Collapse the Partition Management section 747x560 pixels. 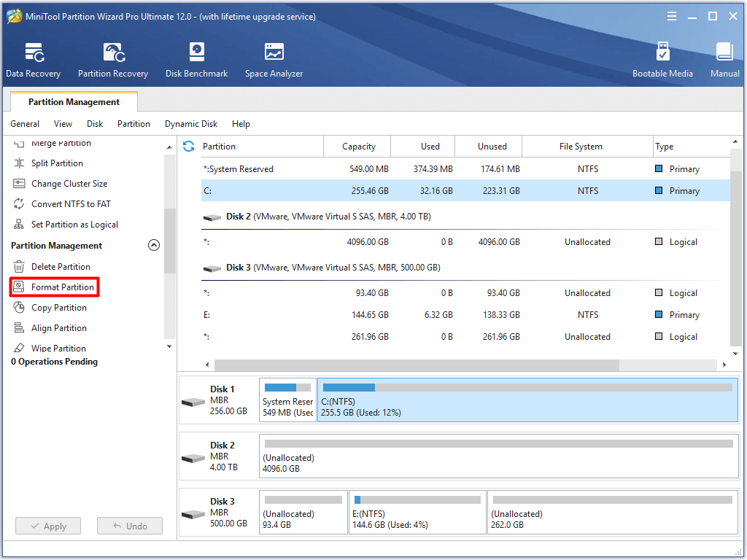coord(153,245)
